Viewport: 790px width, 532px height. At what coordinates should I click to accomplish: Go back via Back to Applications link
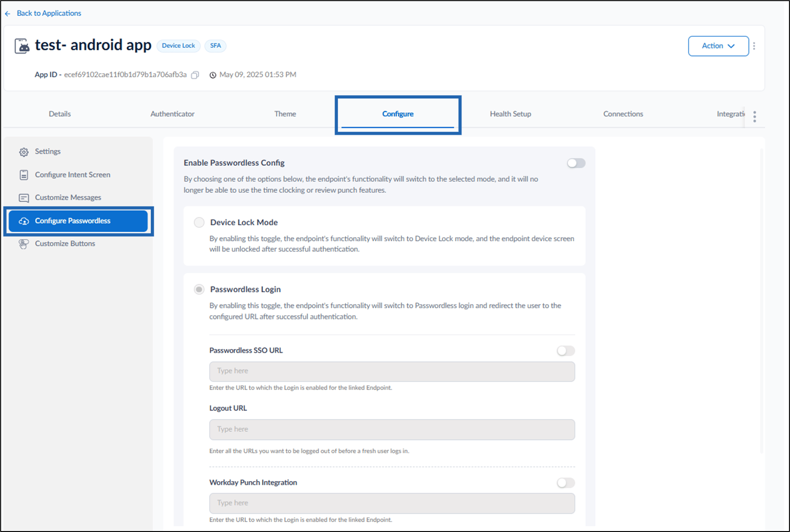coord(49,13)
